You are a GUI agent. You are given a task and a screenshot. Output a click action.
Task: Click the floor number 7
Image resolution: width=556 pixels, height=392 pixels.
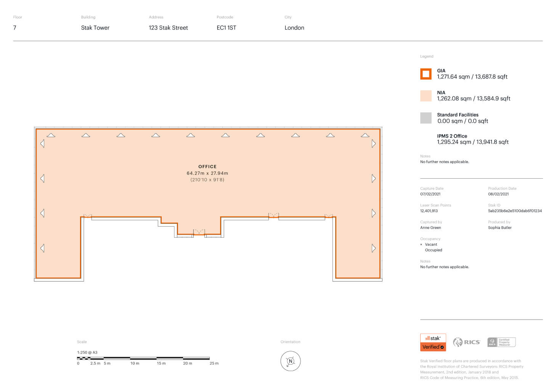(15, 28)
